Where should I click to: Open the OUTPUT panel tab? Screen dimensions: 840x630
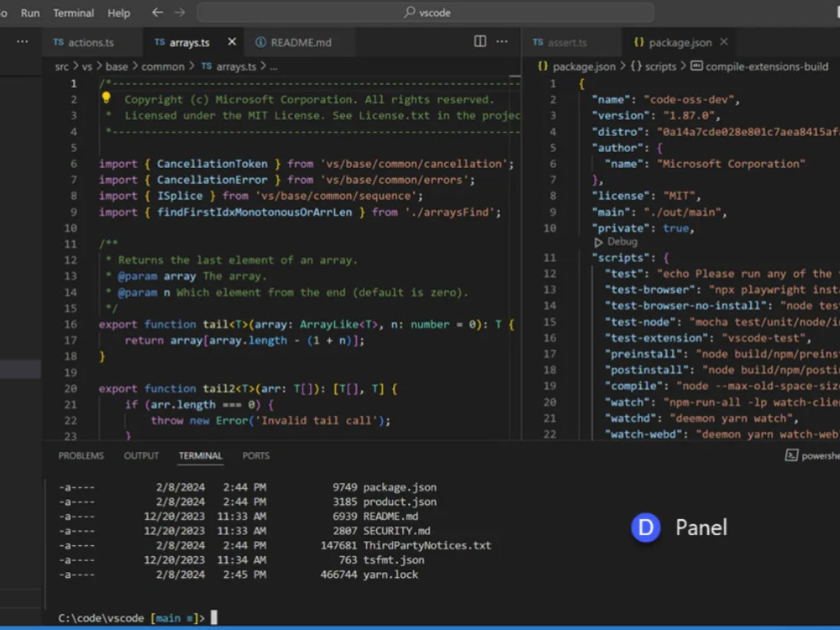[141, 455]
